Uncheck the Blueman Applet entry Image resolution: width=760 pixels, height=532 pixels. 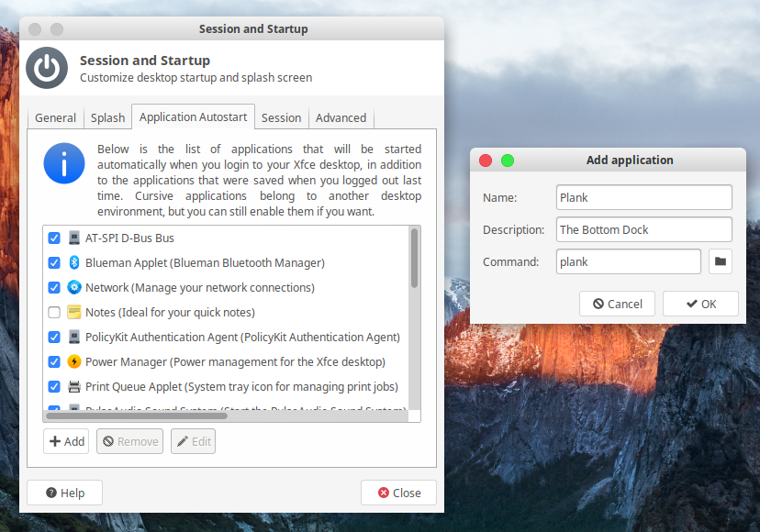[53, 262]
